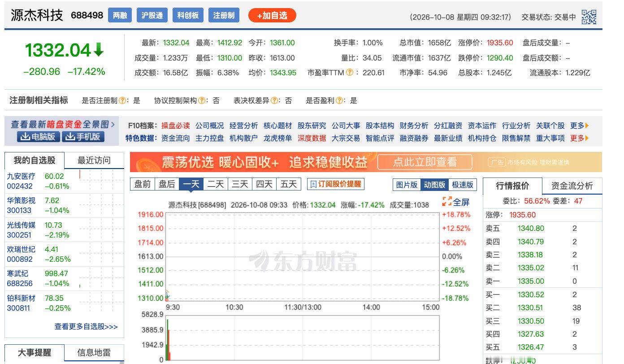Click 买一 price 1330.52

[531, 295]
